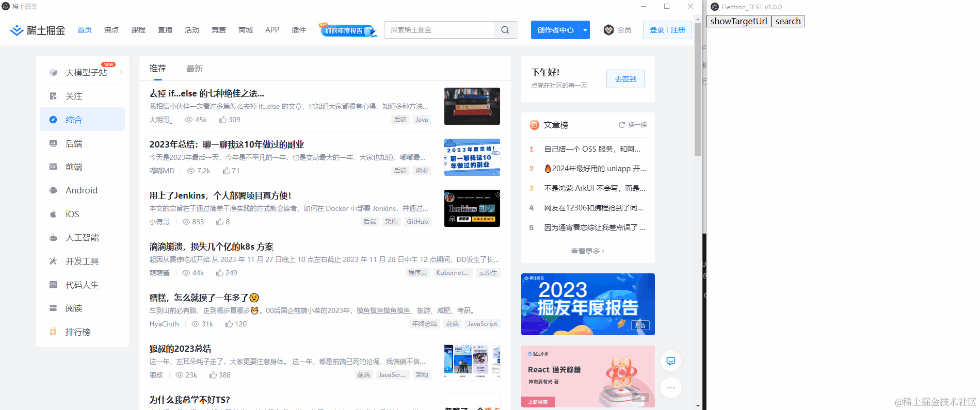This screenshot has height=410, width=980.
Task: Select the iOS apple icon
Action: 53,214
